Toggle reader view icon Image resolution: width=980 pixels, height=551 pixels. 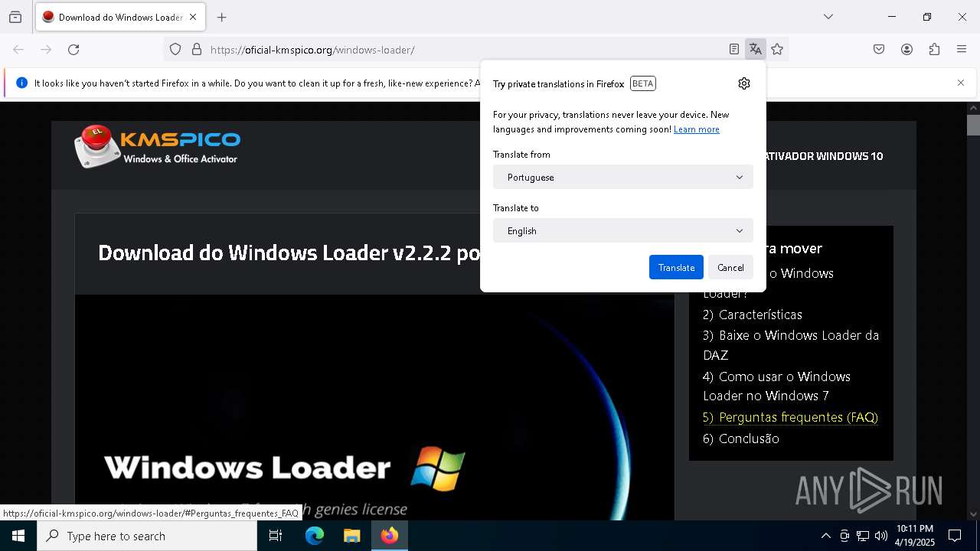(x=734, y=50)
